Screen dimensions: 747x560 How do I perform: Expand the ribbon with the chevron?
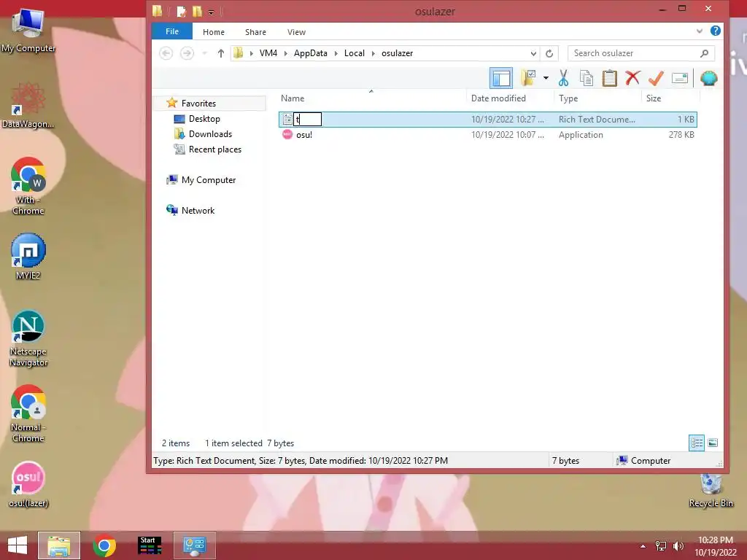[700, 31]
